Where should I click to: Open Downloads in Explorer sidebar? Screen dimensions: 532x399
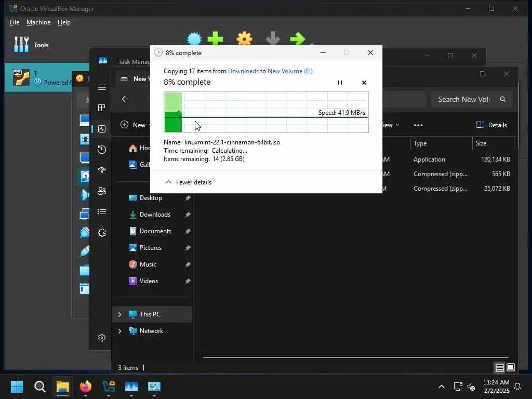(x=155, y=215)
